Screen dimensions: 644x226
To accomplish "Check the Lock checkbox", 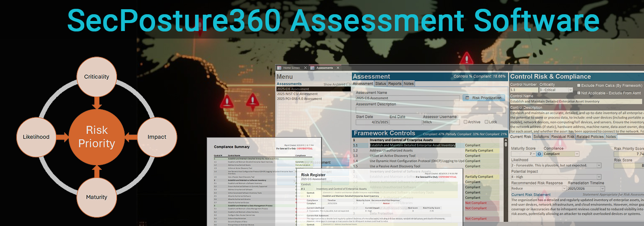I will point(486,122).
